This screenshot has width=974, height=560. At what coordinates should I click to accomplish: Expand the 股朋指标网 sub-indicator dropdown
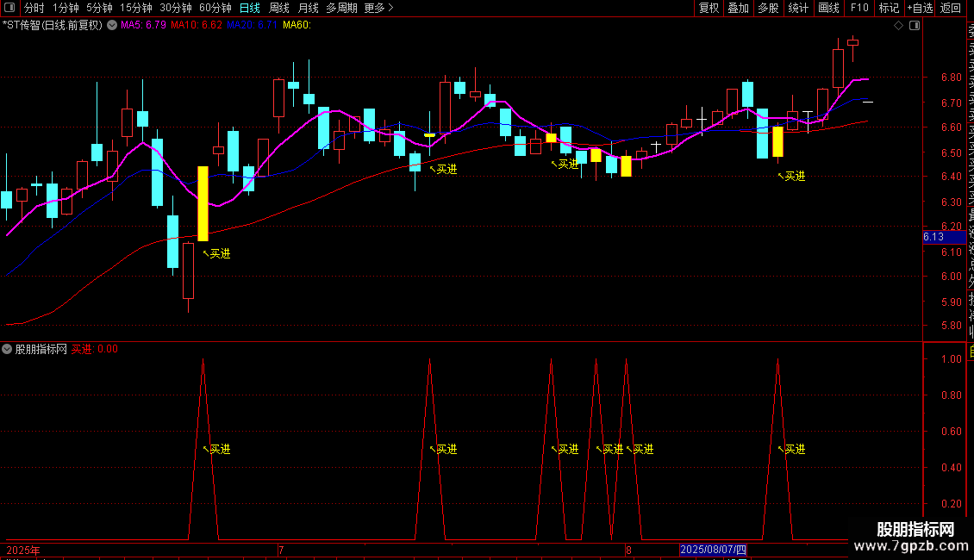pos(7,350)
